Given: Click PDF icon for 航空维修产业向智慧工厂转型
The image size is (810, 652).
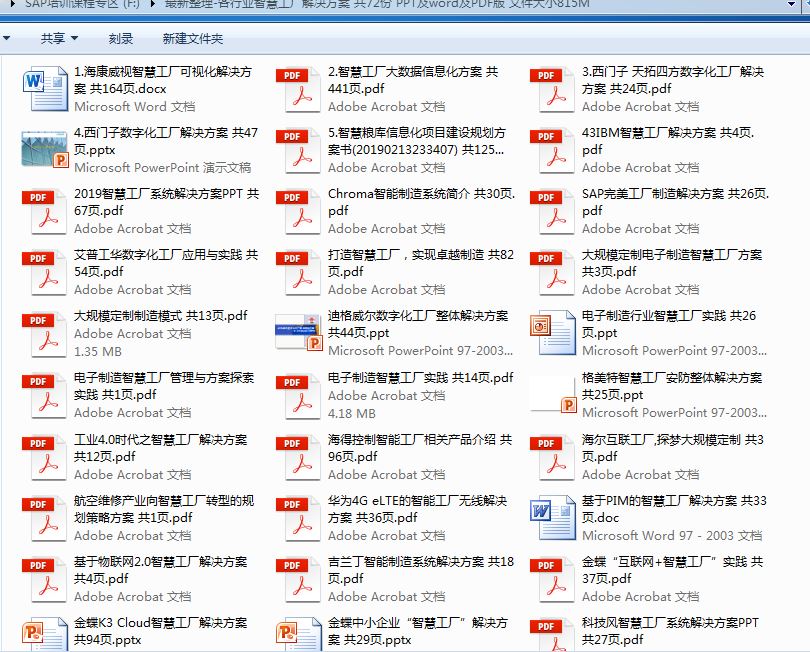Looking at the screenshot, I should pyautogui.click(x=44, y=519).
